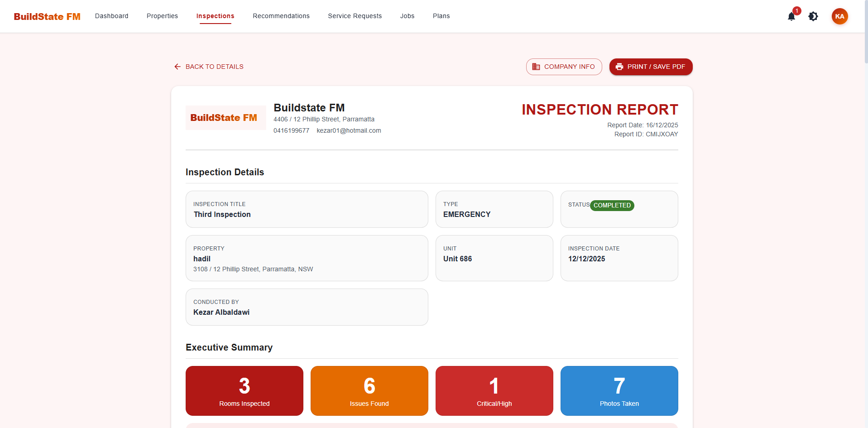
Task: Click the Kezar Albaldawi inspector name
Action: [x=221, y=312]
